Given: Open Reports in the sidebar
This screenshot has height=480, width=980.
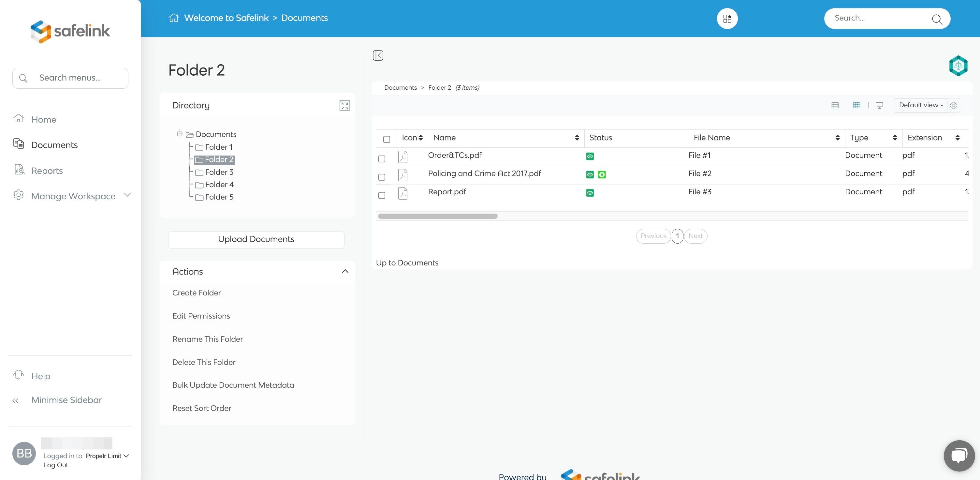Looking at the screenshot, I should (47, 171).
